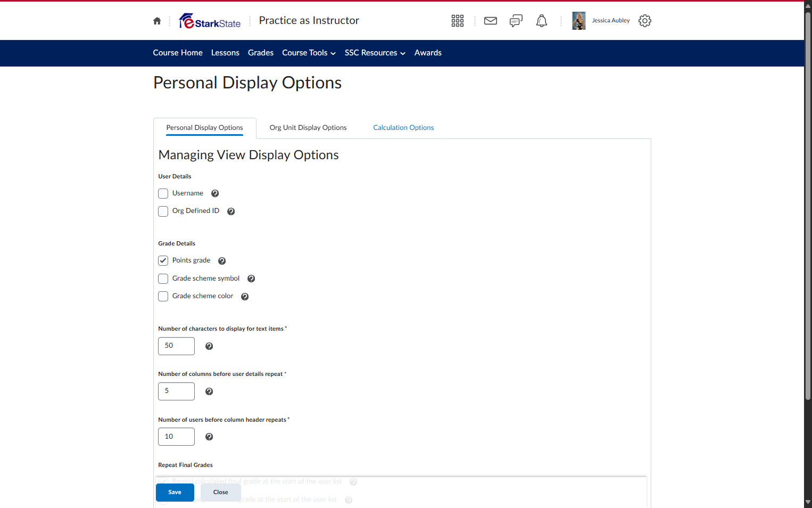Open Lessons in navbar
Viewport: 812px width, 508px height.
(x=225, y=53)
